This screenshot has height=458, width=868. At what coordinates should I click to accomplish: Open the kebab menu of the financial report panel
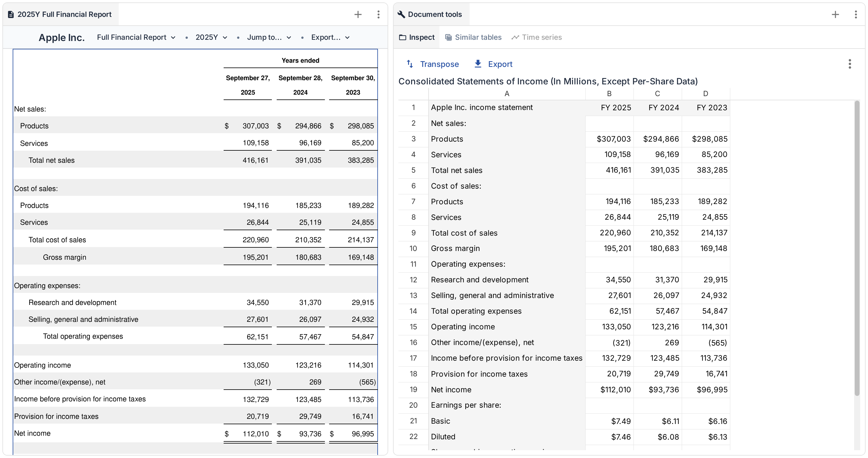tap(379, 14)
